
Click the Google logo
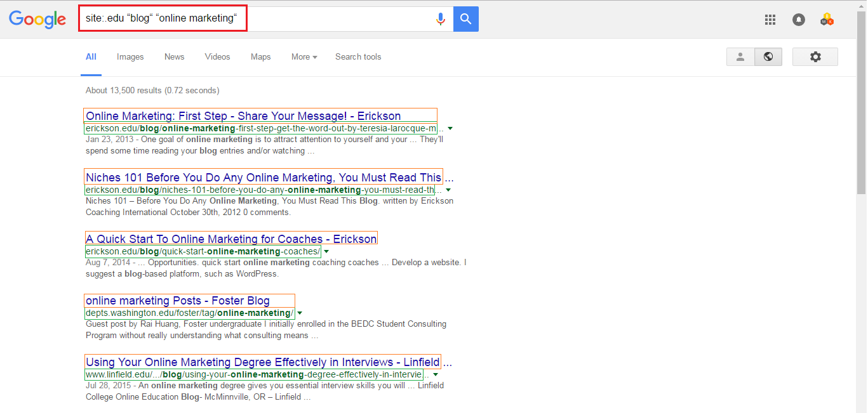(x=37, y=20)
